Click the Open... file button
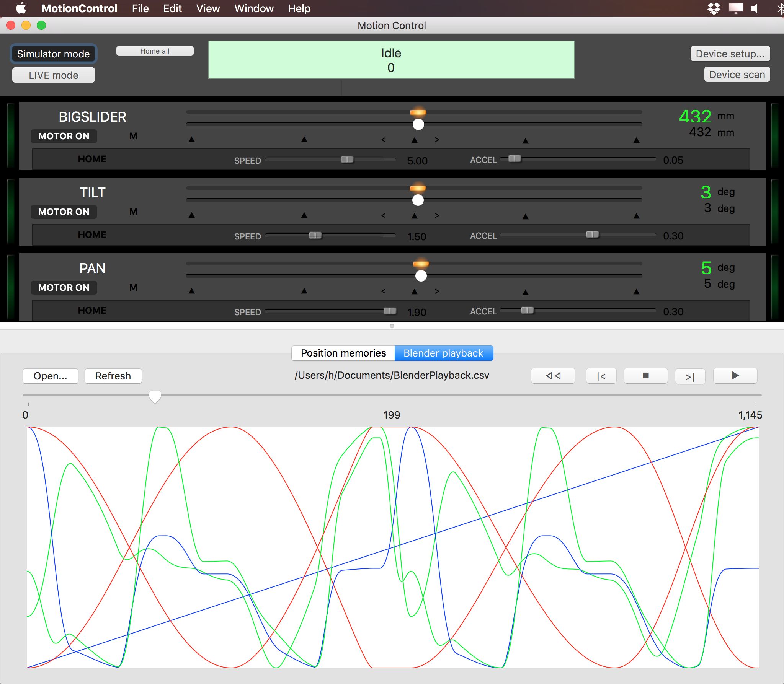Screen dimensions: 784x684 50,376
